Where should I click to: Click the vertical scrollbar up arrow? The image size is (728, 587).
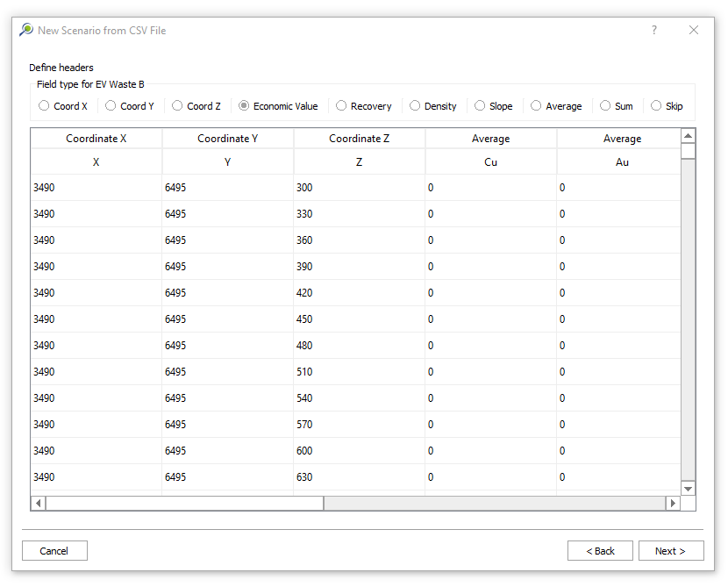coord(688,136)
